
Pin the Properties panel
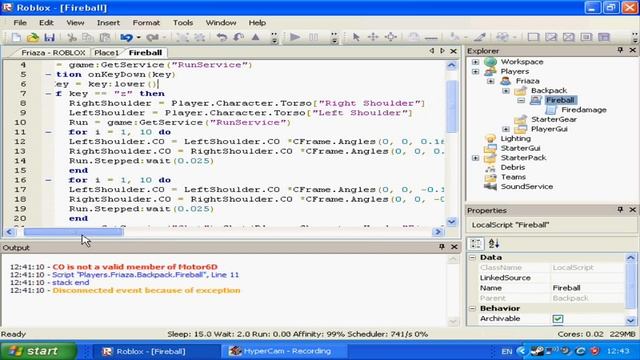coord(620,210)
